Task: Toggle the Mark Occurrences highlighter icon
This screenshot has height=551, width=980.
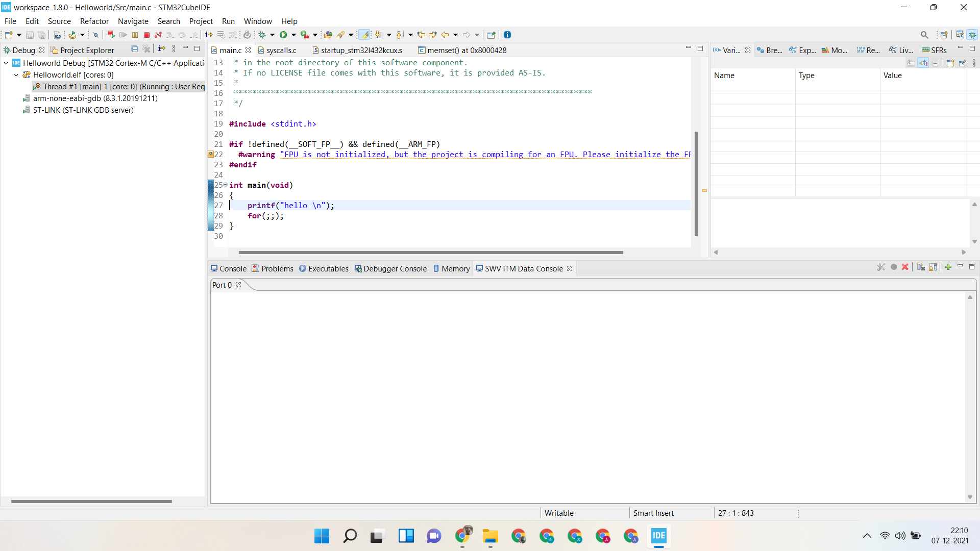Action: click(364, 35)
